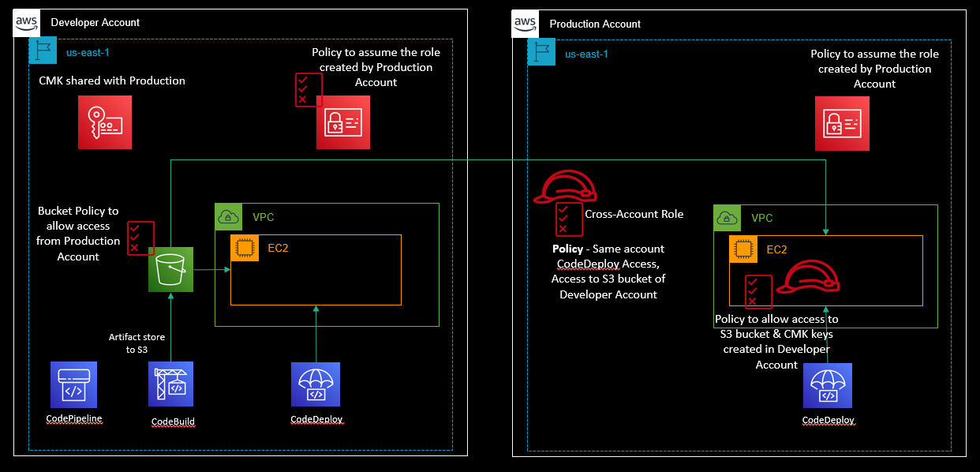Click the EC2 chip icon in Production VPC
The image size is (980, 472).
click(x=742, y=248)
